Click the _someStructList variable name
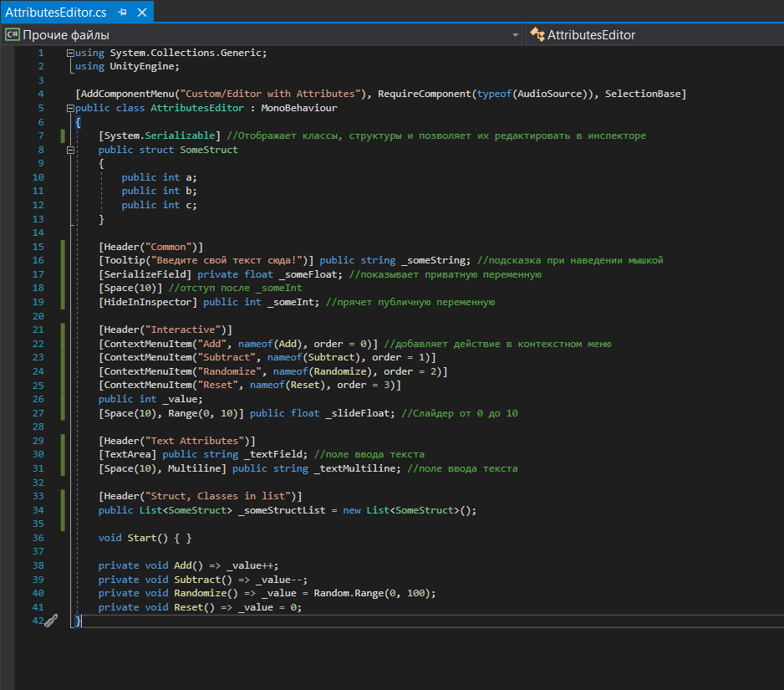The height and width of the screenshot is (690, 784). click(x=282, y=510)
